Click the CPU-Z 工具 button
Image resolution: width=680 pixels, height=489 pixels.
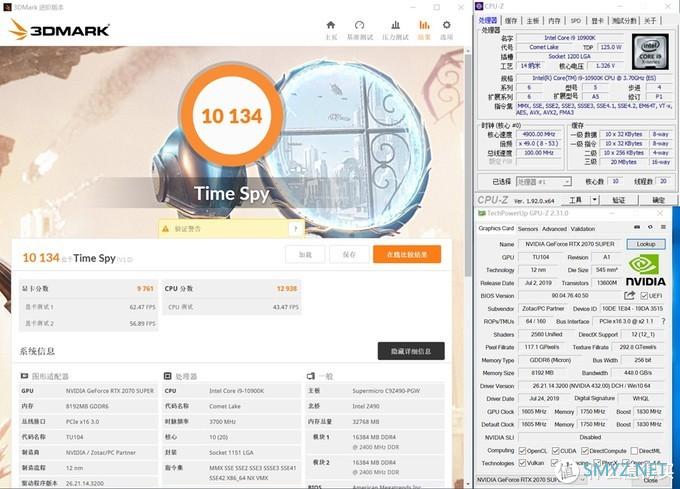coord(575,200)
